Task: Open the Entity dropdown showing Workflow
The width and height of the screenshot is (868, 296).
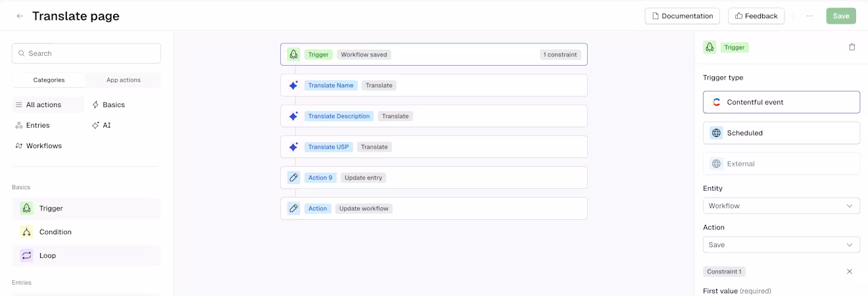Action: click(781, 206)
